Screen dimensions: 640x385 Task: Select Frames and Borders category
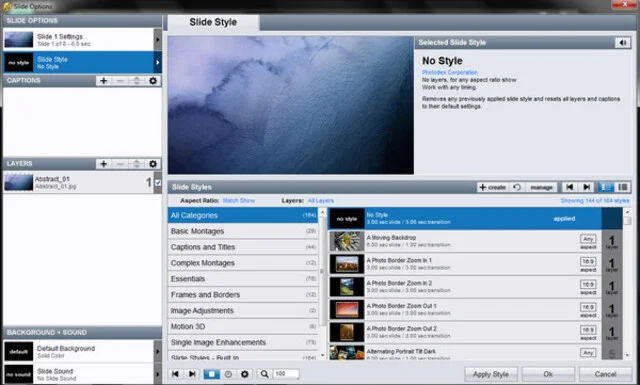[243, 295]
